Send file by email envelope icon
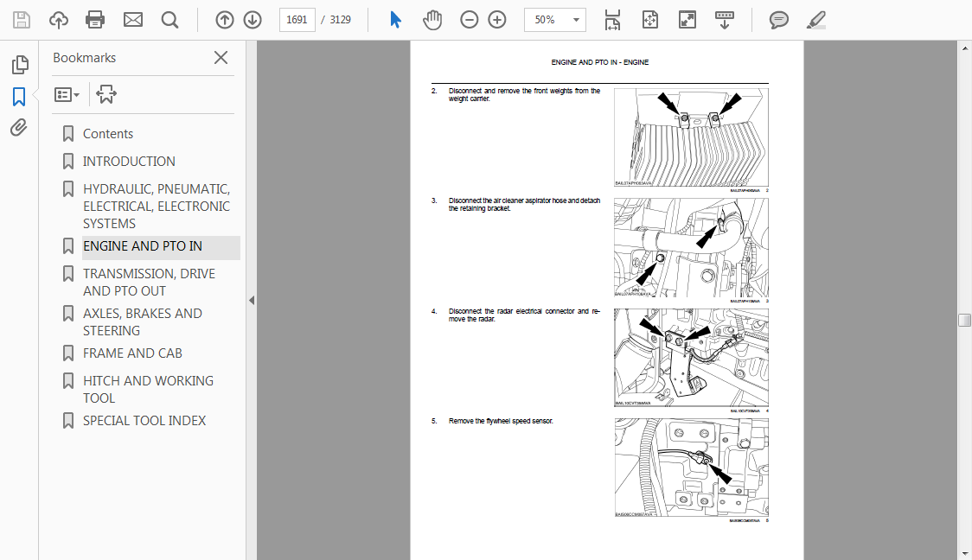972x560 pixels. (132, 20)
